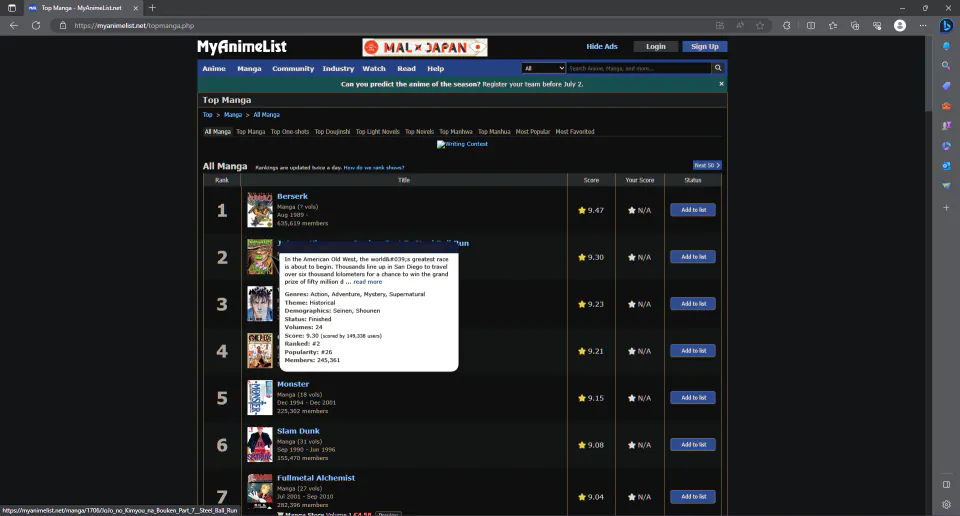Close the Top Manga browser tab

pyautogui.click(x=135, y=8)
